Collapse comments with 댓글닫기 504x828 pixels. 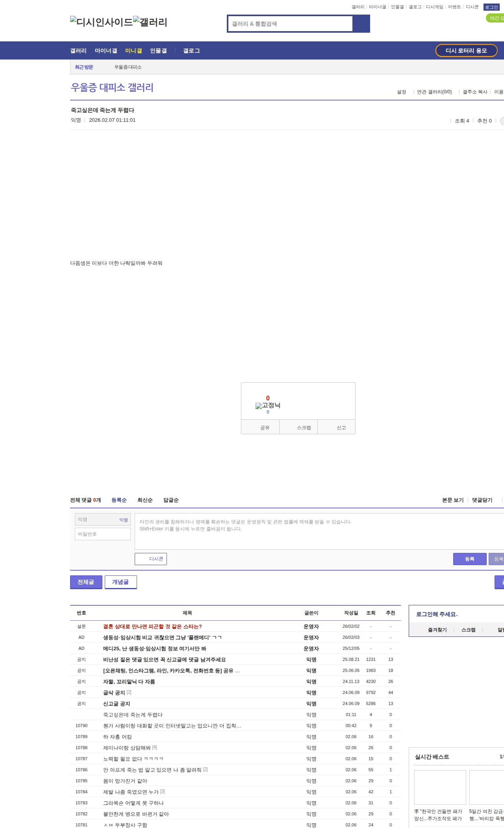click(482, 500)
